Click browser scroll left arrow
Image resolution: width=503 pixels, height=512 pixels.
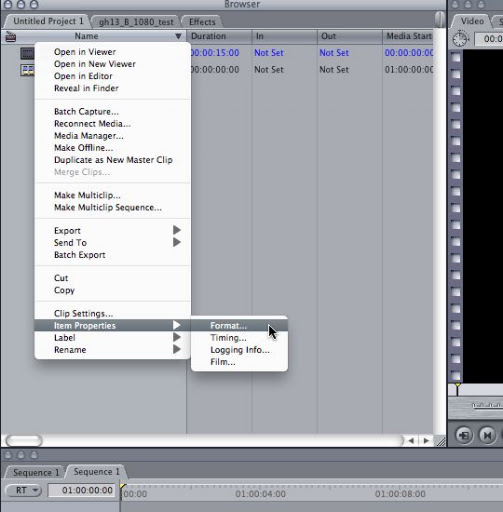(x=411, y=441)
